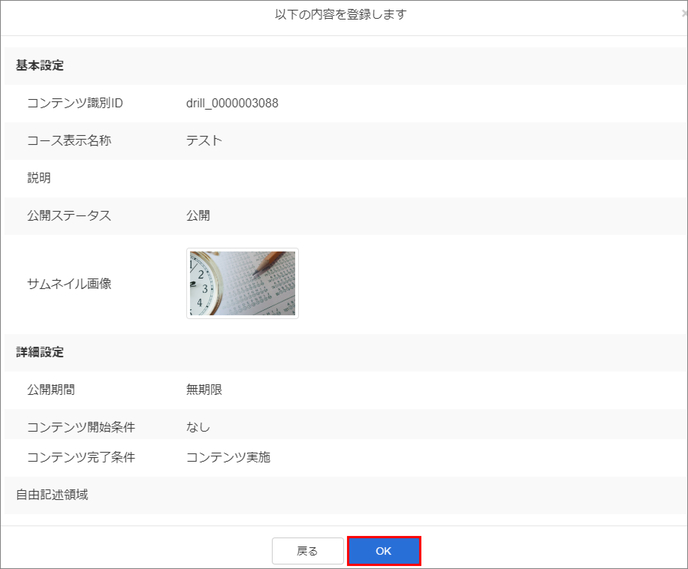
Task: Click the 基本設定 section header
Action: [x=40, y=65]
